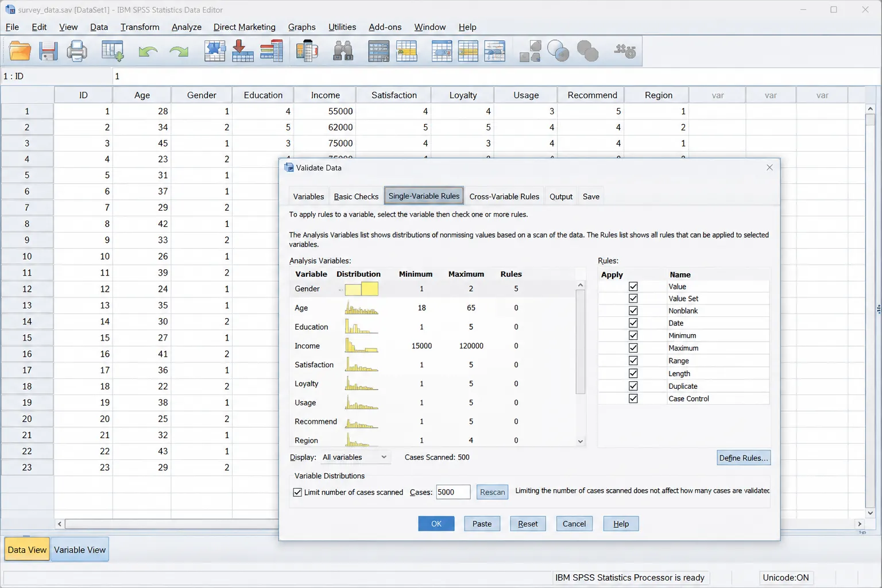Toggle the Minimum rule checkbox

coord(633,335)
